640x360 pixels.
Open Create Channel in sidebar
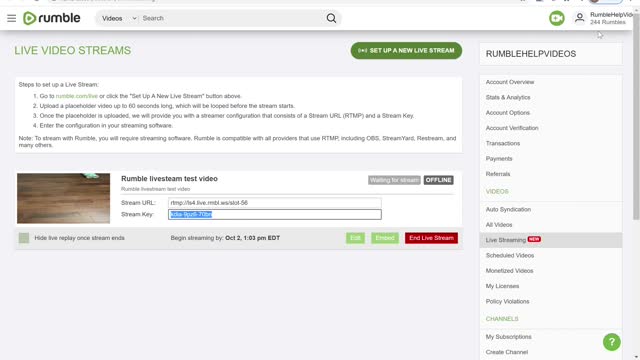pyautogui.click(x=507, y=352)
